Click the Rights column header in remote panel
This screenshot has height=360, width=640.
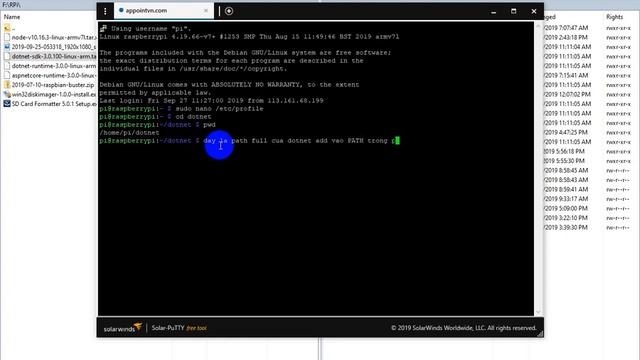coord(614,17)
